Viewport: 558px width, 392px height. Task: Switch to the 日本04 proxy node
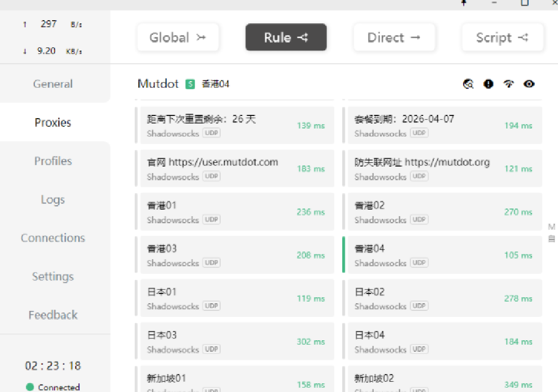pyautogui.click(x=442, y=341)
